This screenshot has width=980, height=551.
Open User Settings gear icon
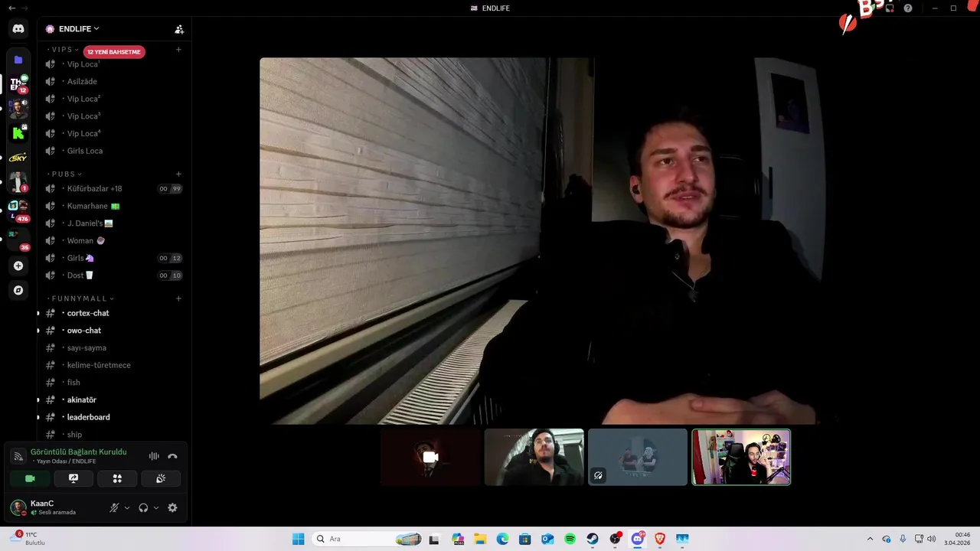172,507
